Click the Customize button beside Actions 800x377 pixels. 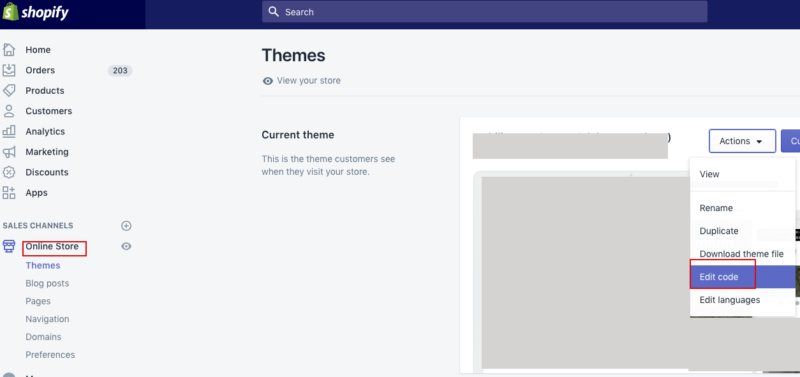(790, 141)
